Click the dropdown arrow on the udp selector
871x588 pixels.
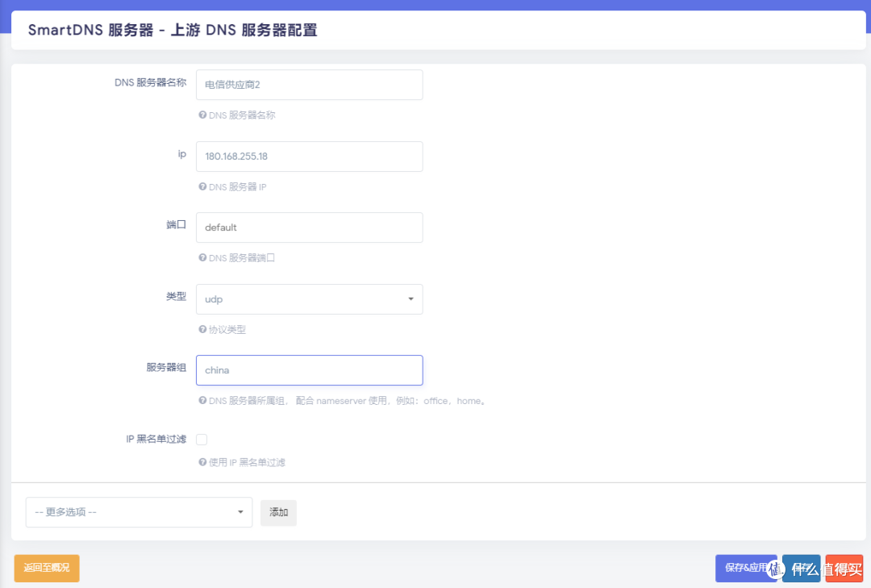coord(410,298)
